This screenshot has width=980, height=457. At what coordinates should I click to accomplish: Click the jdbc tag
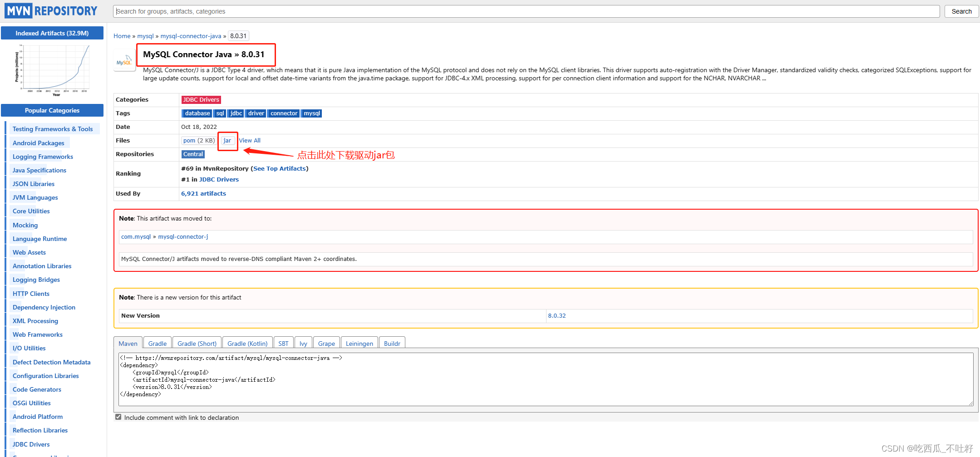(x=236, y=113)
